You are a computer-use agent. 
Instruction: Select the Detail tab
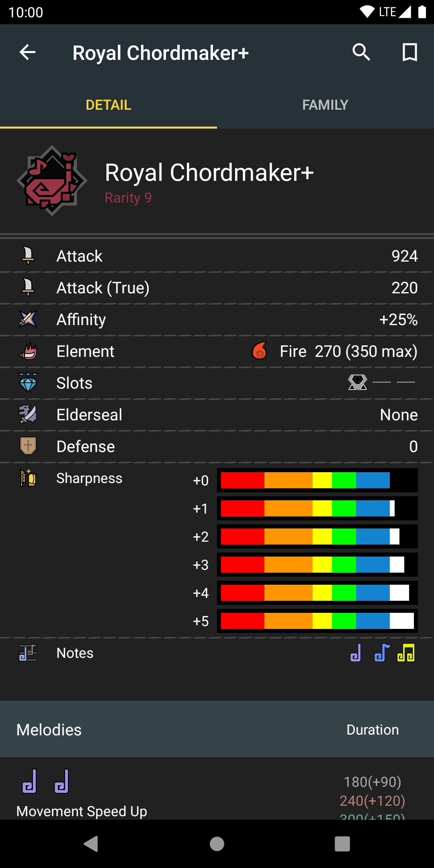pyautogui.click(x=108, y=105)
